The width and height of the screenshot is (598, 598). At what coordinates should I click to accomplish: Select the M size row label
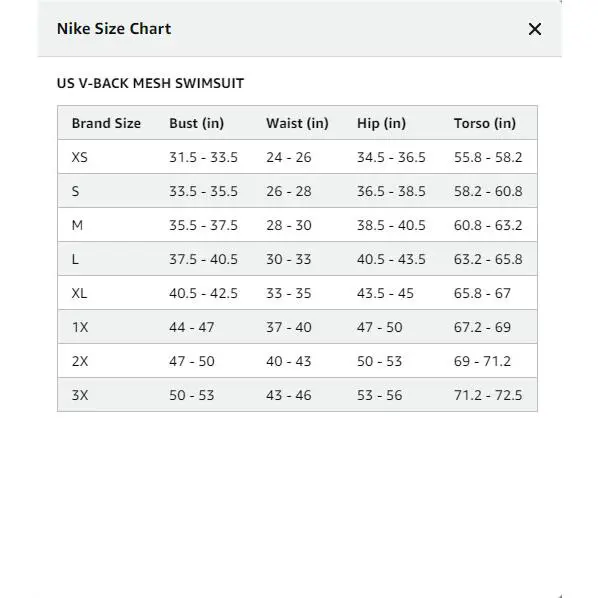pos(77,225)
